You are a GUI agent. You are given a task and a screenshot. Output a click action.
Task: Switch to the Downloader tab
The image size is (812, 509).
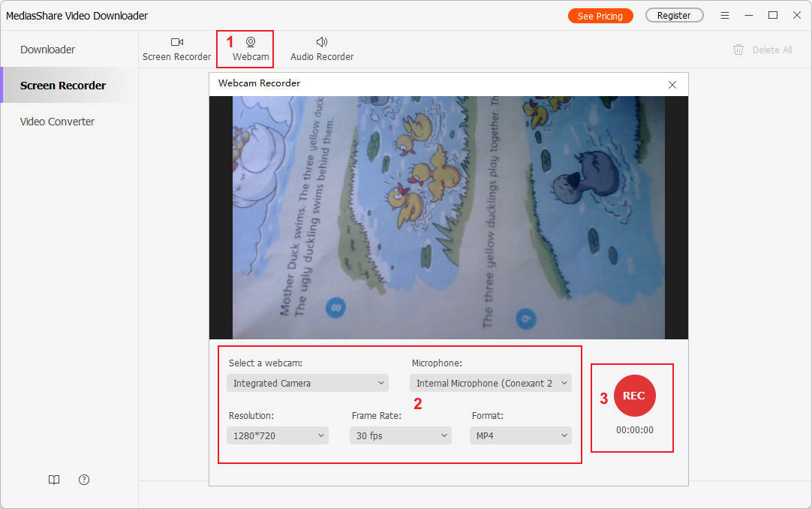coord(48,50)
